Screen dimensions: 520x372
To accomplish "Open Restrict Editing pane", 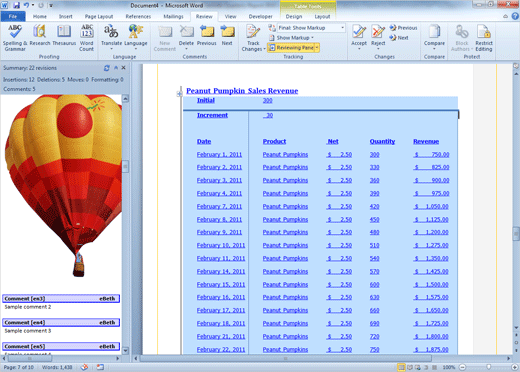I will pyautogui.click(x=484, y=38).
